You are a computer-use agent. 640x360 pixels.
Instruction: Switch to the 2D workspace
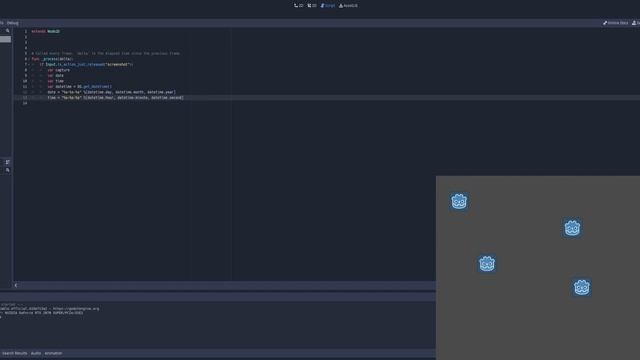(299, 6)
